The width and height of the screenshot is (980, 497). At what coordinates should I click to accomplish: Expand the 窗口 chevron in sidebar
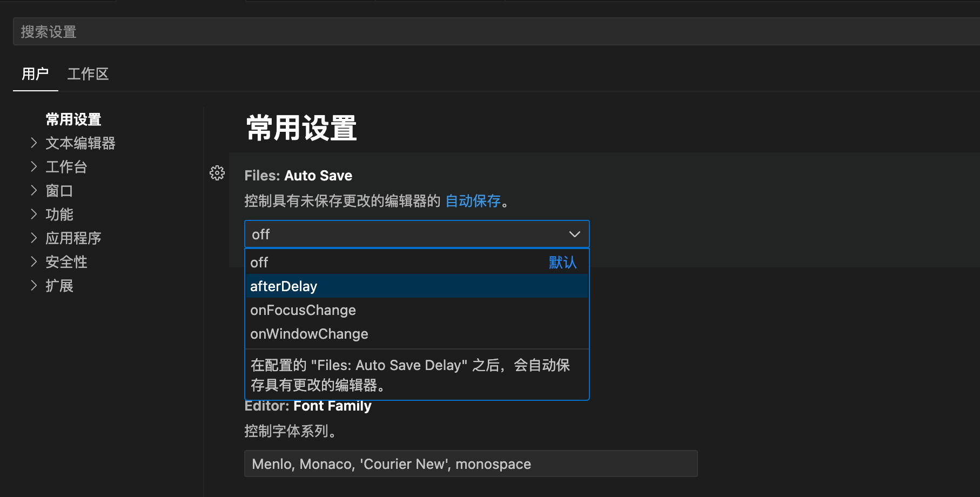[34, 191]
